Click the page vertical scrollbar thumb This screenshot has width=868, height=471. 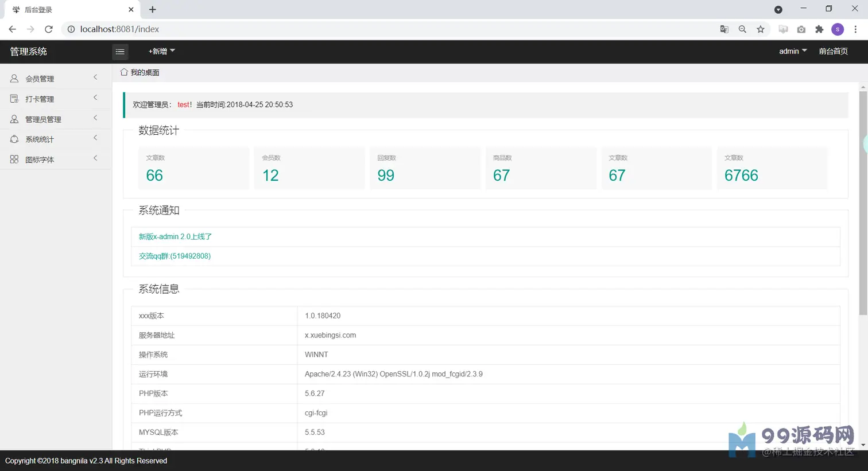click(x=863, y=203)
